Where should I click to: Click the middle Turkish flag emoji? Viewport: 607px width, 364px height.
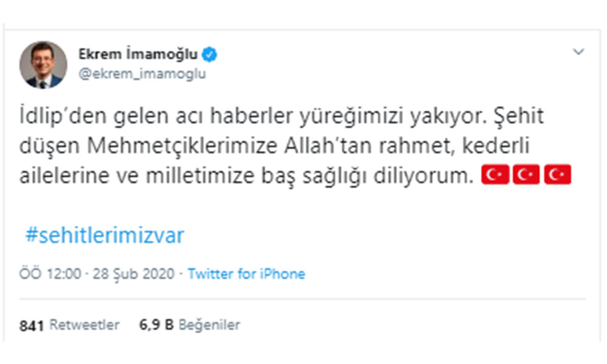click(x=526, y=176)
